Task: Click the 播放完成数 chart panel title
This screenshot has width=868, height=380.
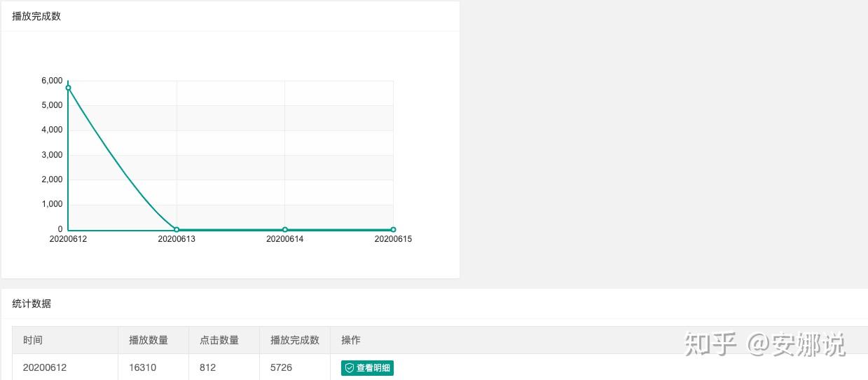Action: click(x=36, y=16)
